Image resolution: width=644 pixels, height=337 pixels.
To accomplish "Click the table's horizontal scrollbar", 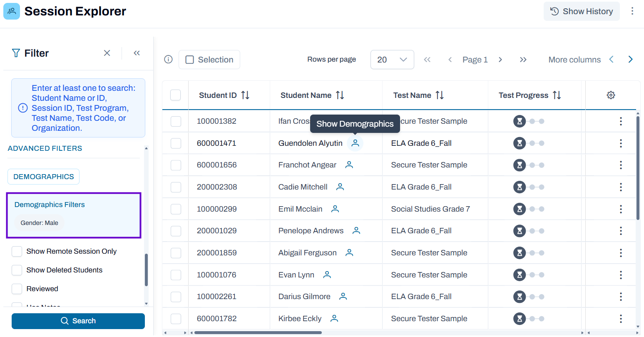I will 258,333.
